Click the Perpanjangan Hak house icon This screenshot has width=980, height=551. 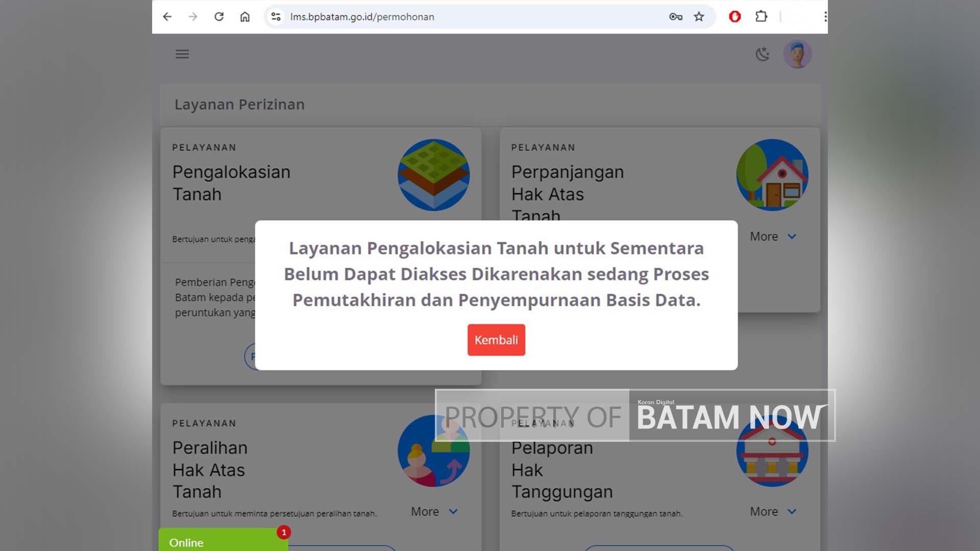tap(772, 175)
